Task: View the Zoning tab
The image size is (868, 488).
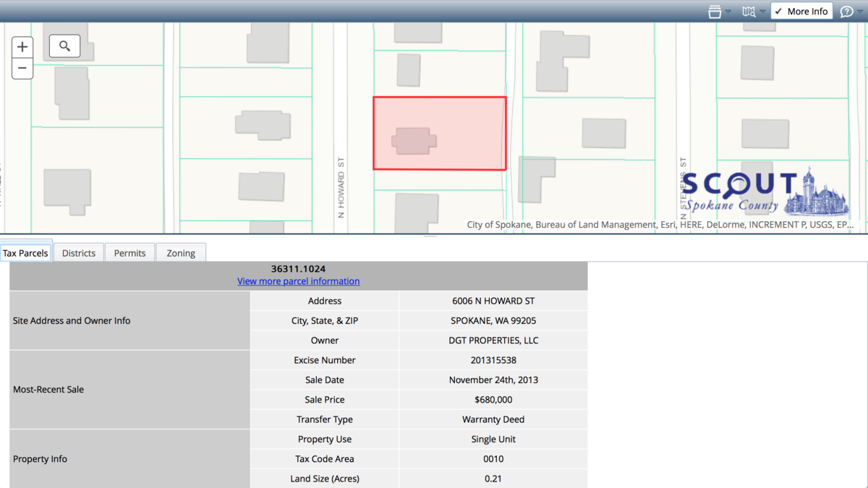Action: click(181, 252)
